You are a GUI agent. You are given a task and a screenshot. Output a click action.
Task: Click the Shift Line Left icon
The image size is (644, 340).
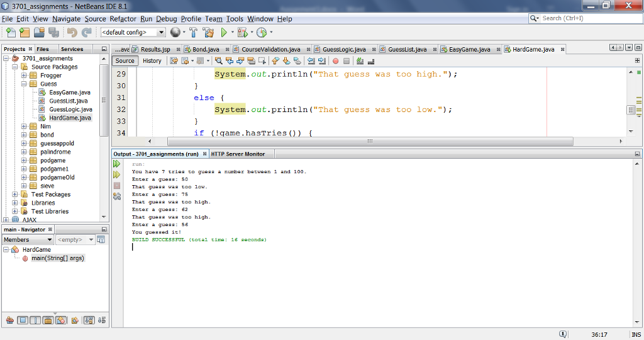tap(311, 61)
